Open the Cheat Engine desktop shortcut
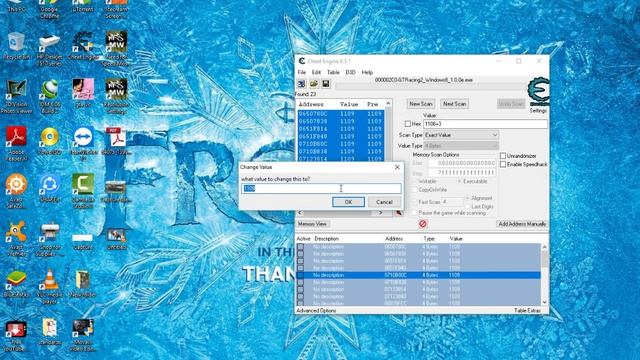Image resolution: width=640 pixels, height=360 pixels. (83, 46)
